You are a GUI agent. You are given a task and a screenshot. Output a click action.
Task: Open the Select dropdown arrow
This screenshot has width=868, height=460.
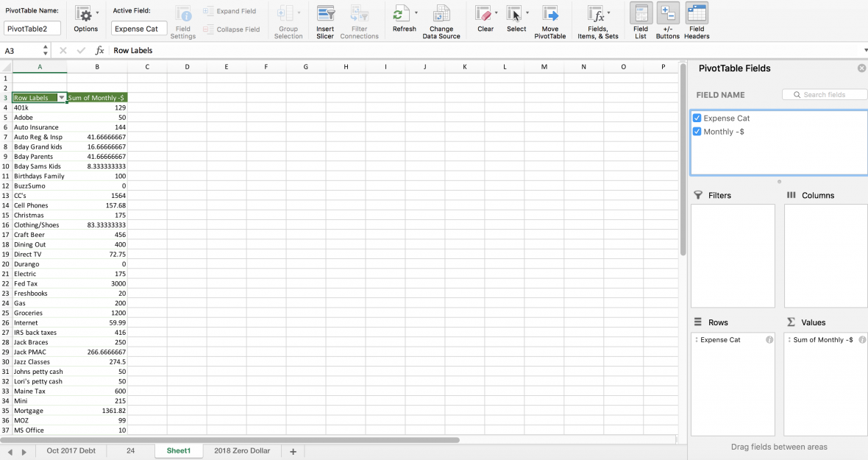point(527,13)
